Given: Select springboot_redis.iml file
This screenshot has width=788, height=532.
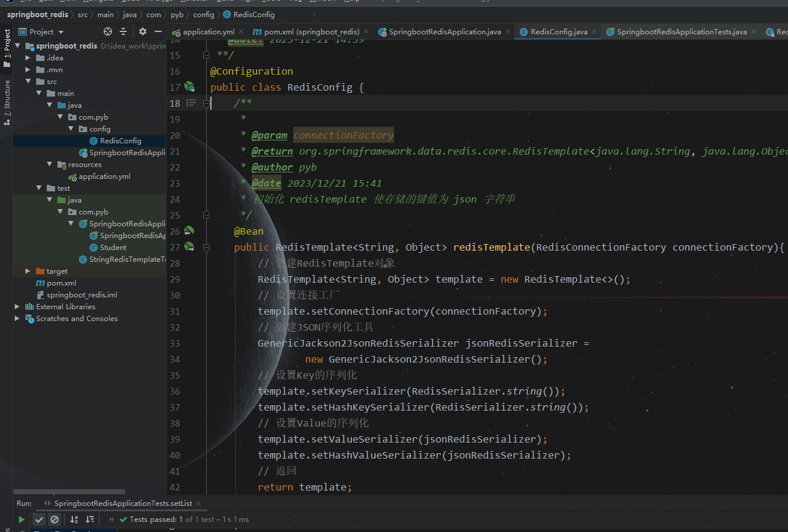Looking at the screenshot, I should coord(77,295).
